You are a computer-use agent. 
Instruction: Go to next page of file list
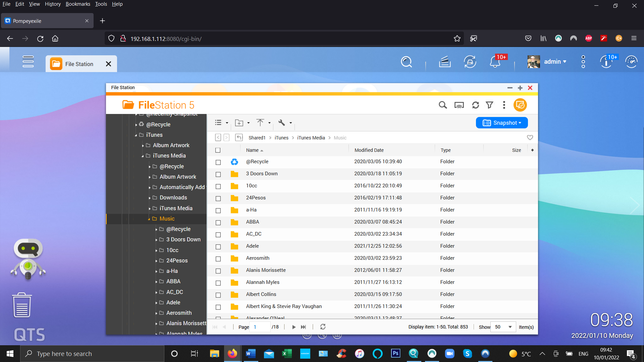(294, 327)
